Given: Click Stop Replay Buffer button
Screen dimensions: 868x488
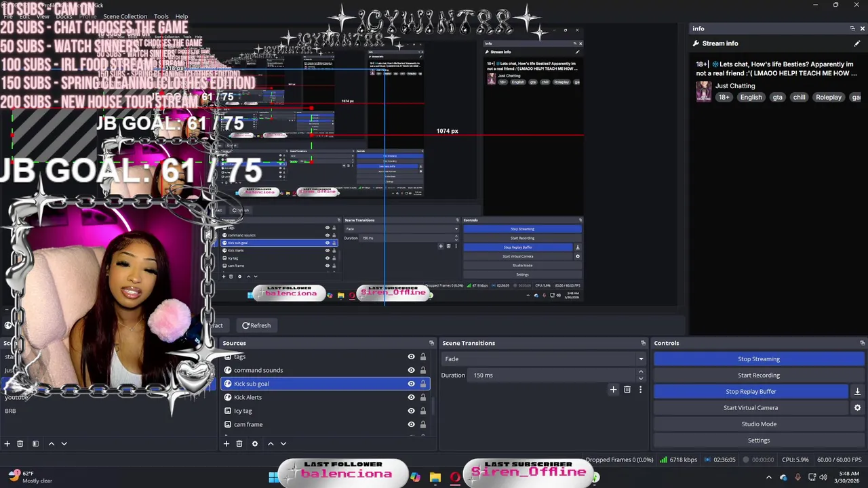Looking at the screenshot, I should point(751,392).
